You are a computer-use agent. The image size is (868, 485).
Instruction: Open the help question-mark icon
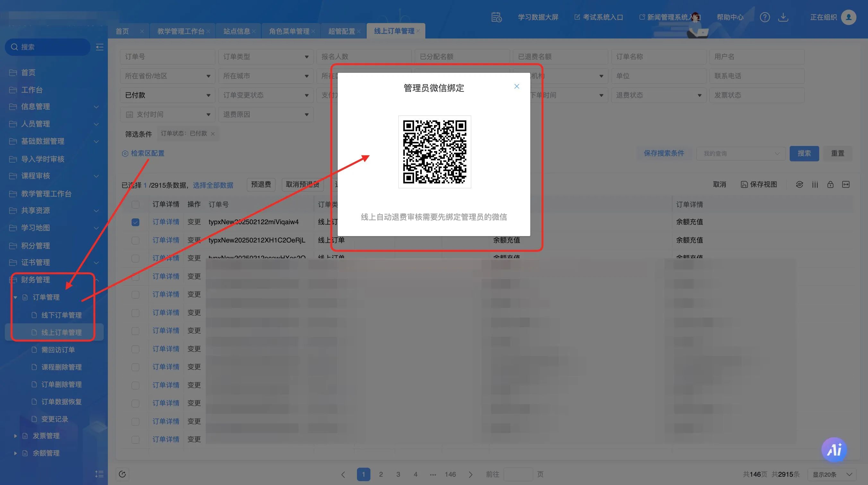[x=765, y=17]
